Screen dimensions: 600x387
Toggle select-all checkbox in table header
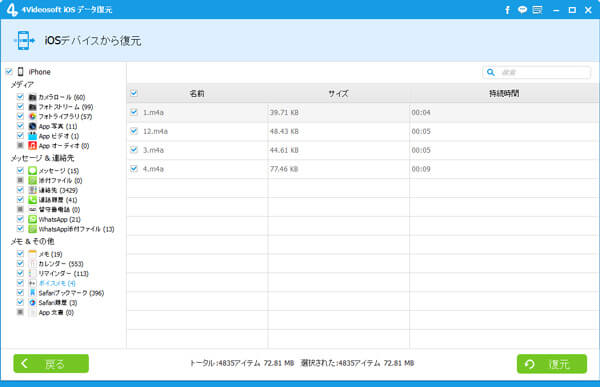click(x=134, y=93)
